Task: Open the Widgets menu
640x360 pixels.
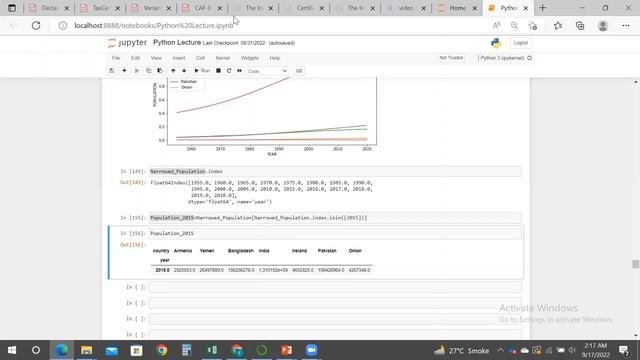Action: point(250,58)
